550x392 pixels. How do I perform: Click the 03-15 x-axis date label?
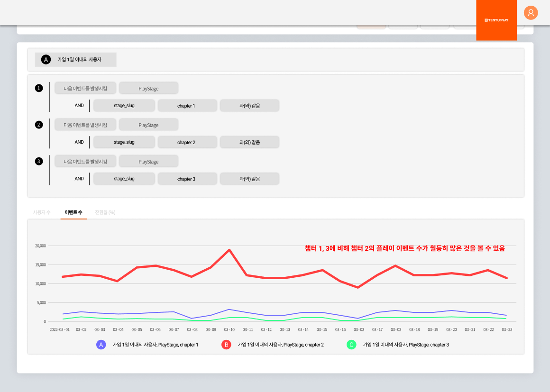[x=322, y=329]
